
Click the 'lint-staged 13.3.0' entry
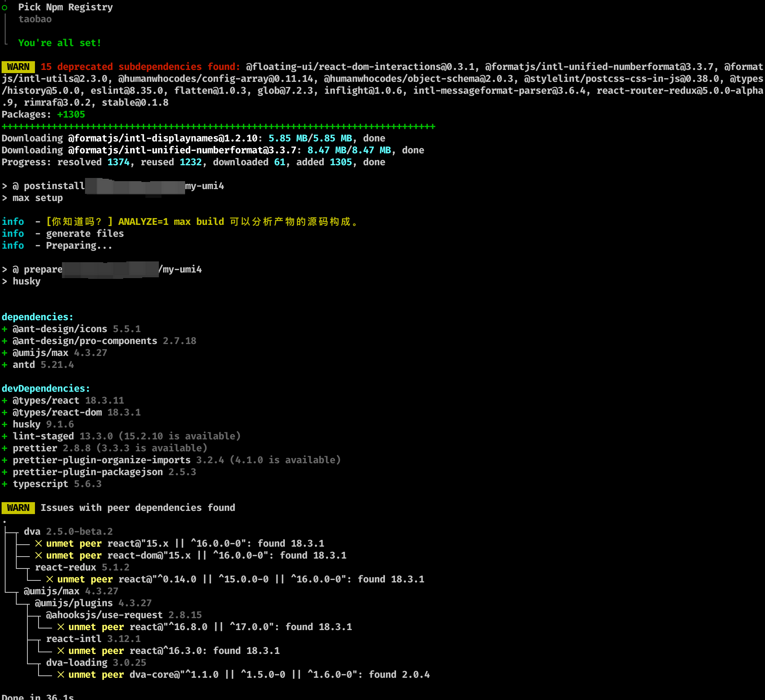[121, 436]
